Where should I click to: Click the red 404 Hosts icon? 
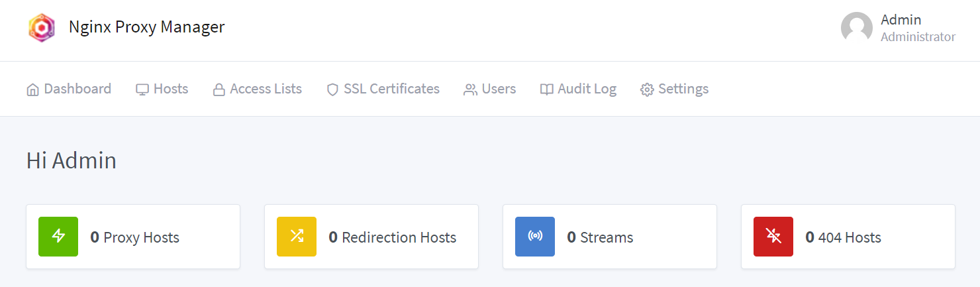[x=773, y=237]
